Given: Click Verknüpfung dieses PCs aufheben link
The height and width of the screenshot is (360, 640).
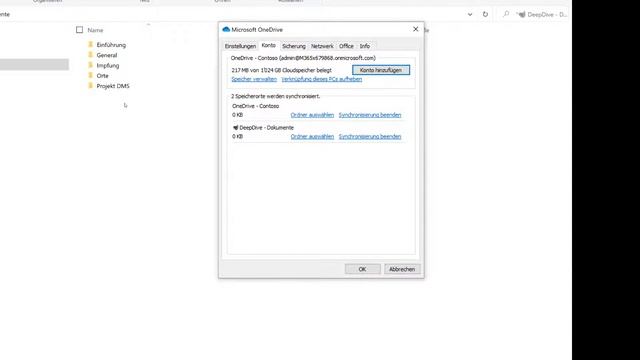Looking at the screenshot, I should click(322, 79).
